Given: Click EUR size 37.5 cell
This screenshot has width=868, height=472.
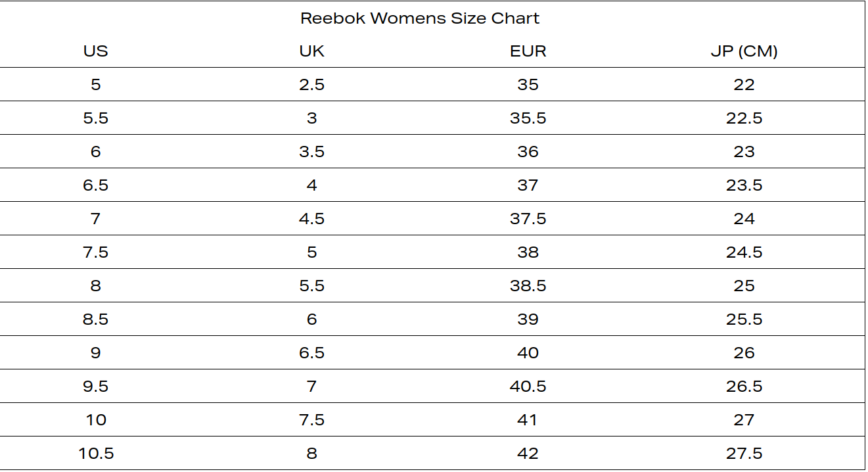Looking at the screenshot, I should tap(528, 219).
